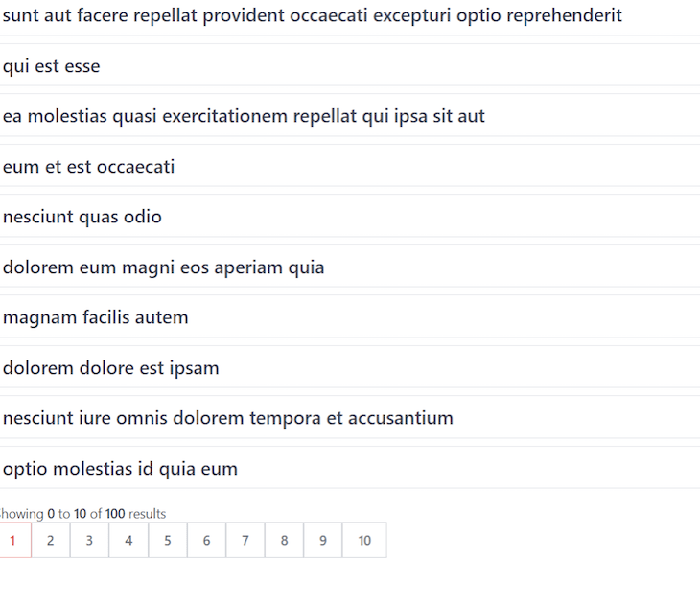
Task: Go to page 3 of results
Action: pos(89,540)
